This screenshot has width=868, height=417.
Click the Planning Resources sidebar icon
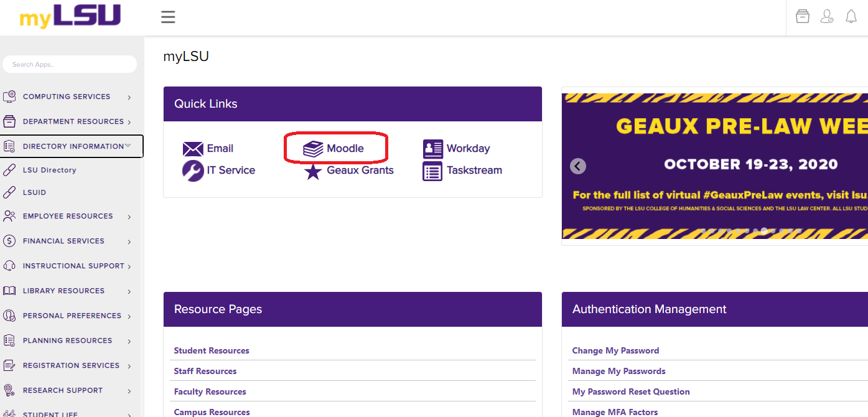[9, 340]
